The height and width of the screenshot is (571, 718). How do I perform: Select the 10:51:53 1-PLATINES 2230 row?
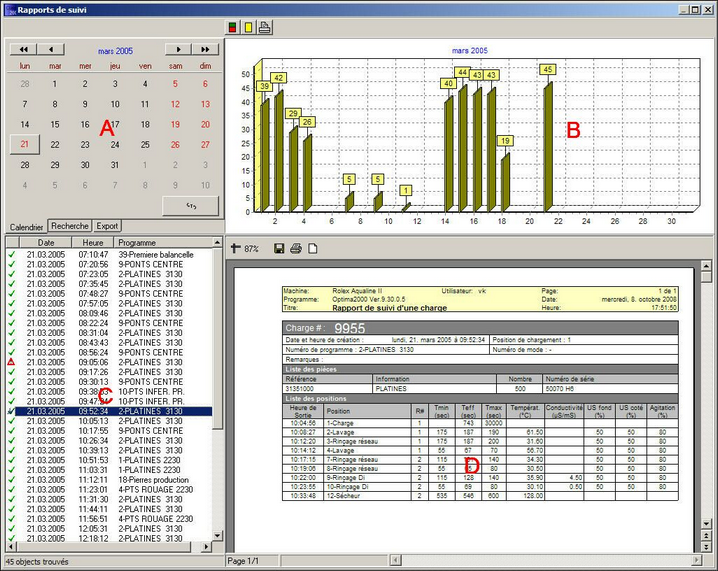pyautogui.click(x=110, y=460)
